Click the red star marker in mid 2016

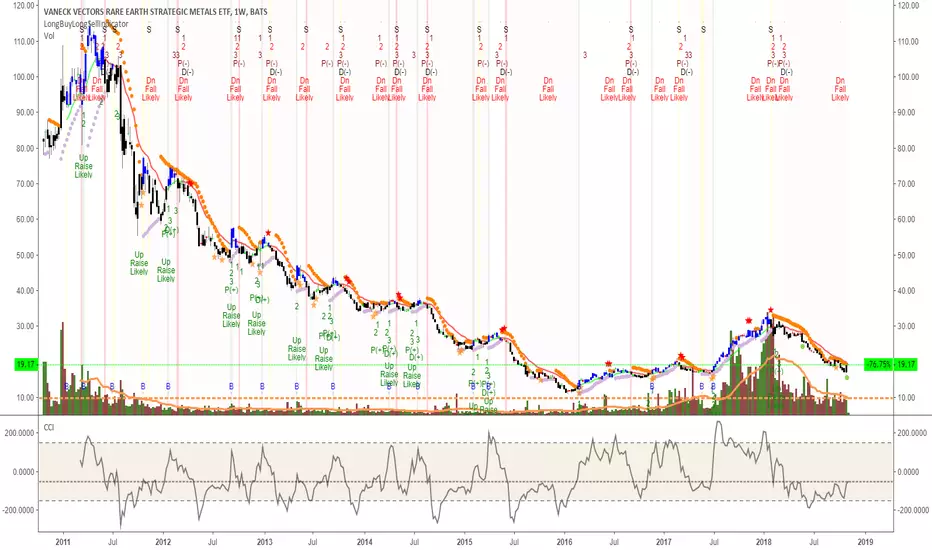pos(608,363)
